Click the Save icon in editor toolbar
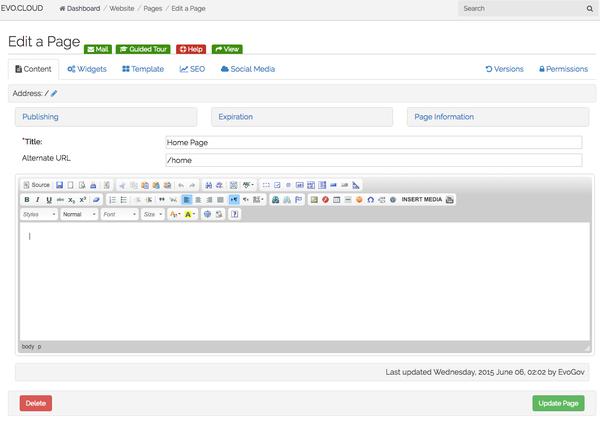Image resolution: width=600 pixels, height=422 pixels. [x=59, y=185]
